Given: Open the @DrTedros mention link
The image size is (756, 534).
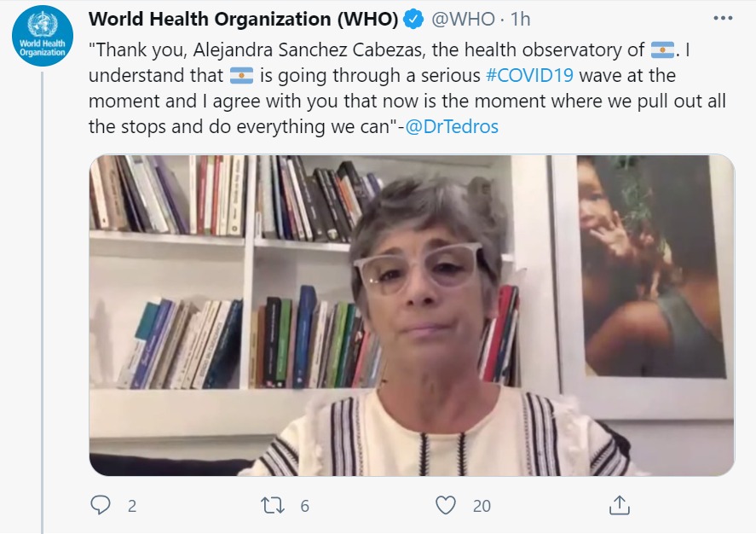Looking at the screenshot, I should (x=452, y=126).
